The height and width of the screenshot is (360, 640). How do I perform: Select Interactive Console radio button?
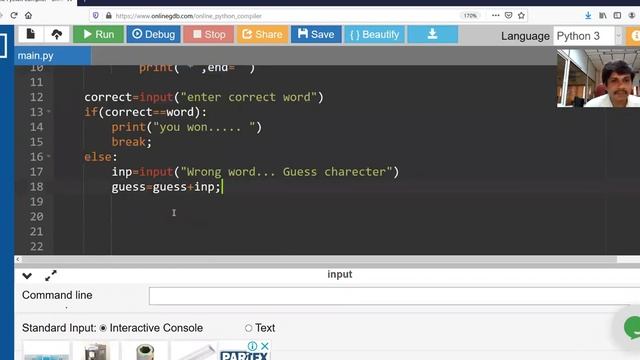click(x=103, y=328)
